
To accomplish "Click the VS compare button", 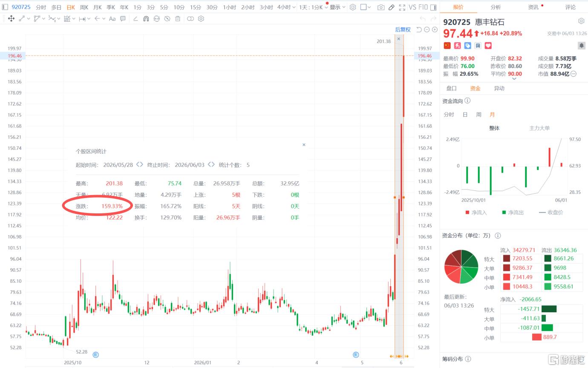I will [412, 7].
